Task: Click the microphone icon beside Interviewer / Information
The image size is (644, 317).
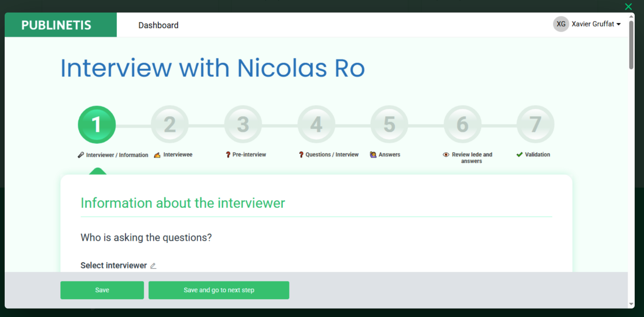Action: pos(81,155)
